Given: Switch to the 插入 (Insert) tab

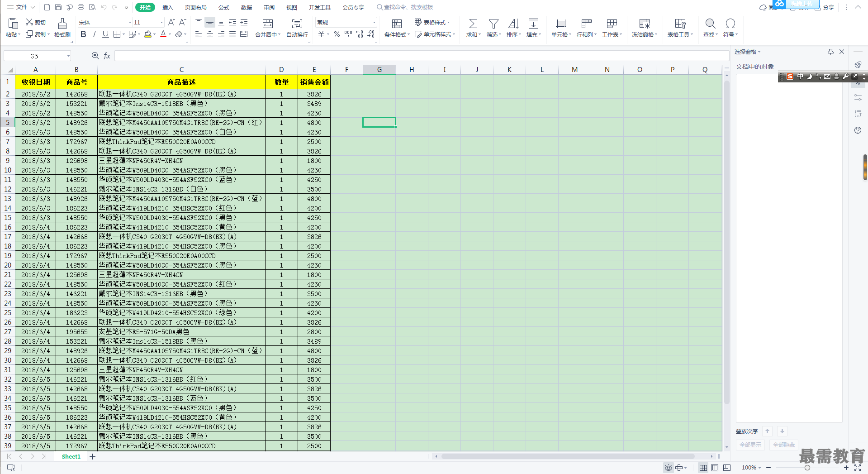Looking at the screenshot, I should pyautogui.click(x=168, y=7).
